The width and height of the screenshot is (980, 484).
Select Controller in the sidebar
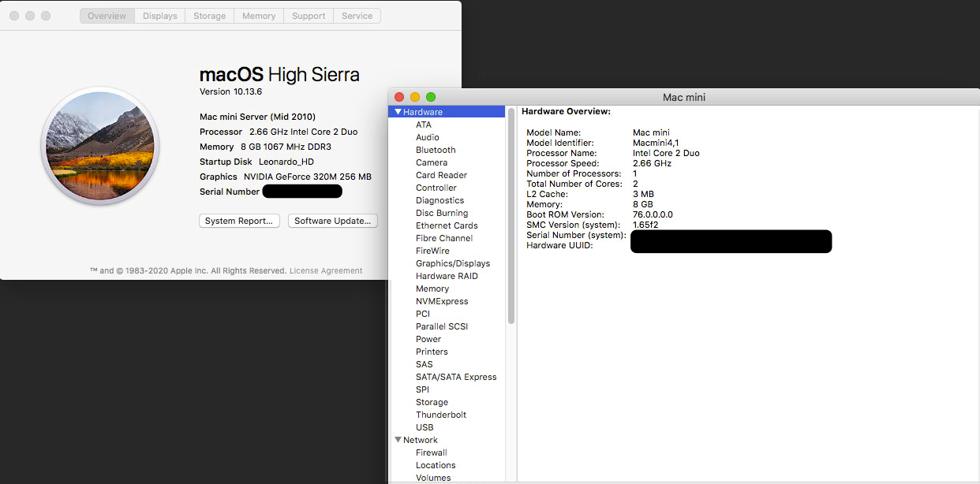[436, 188]
